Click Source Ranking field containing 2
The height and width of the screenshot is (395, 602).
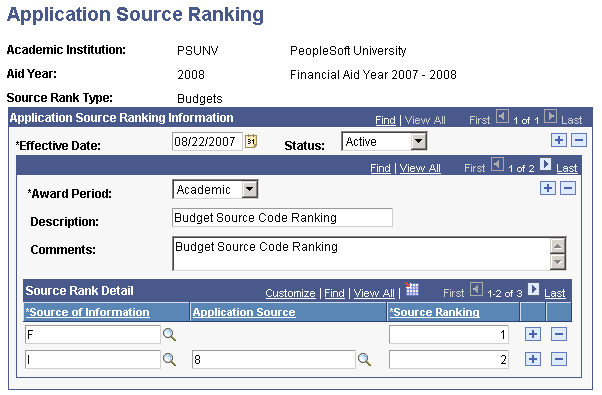(x=449, y=360)
